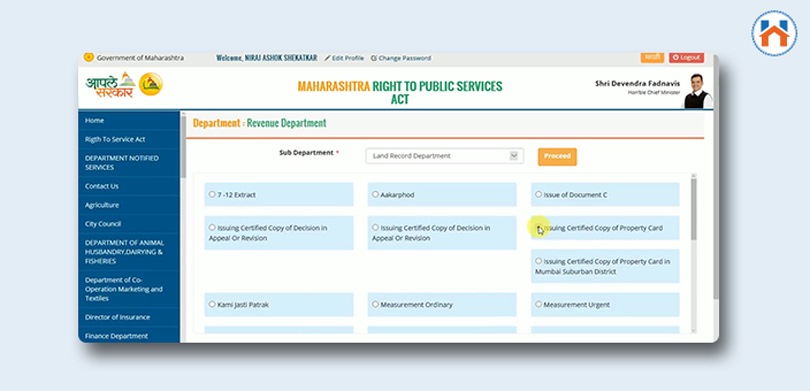810x391 pixels.
Task: Click the round yellow emblem logo
Action: pos(151,84)
